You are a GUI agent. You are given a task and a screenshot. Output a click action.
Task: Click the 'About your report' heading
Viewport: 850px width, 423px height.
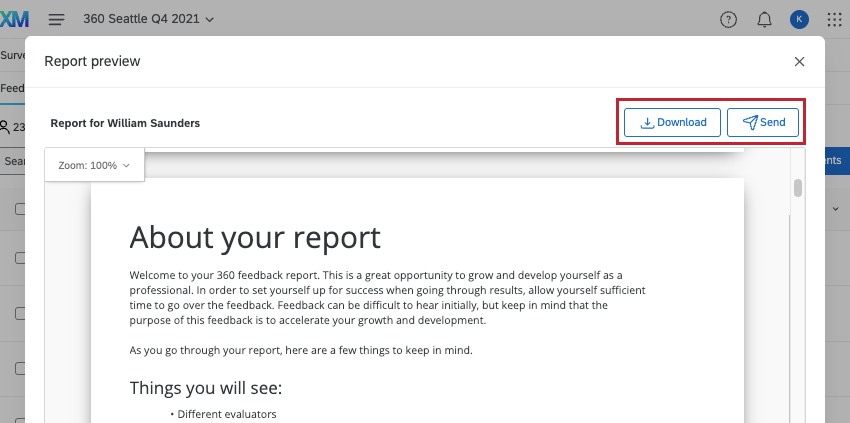coord(255,237)
